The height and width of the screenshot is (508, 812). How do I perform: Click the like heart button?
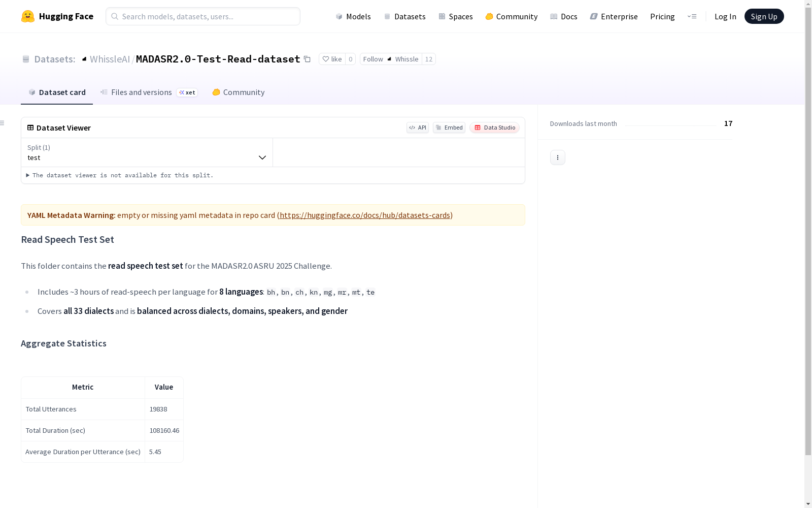pos(332,59)
